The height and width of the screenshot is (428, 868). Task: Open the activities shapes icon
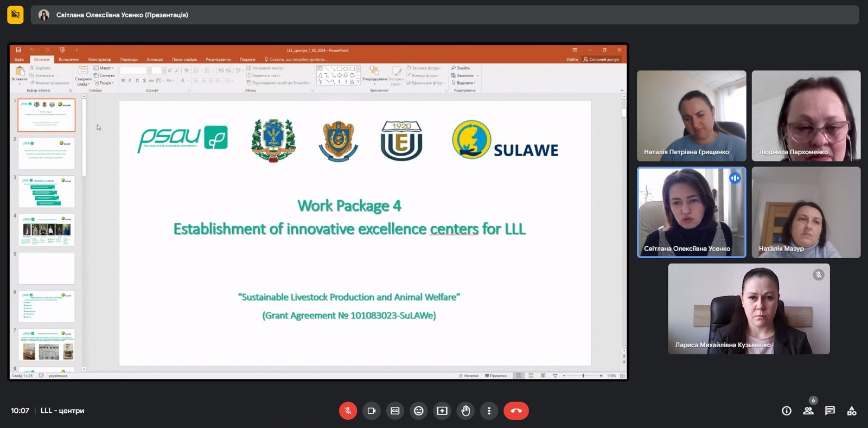[x=852, y=411]
